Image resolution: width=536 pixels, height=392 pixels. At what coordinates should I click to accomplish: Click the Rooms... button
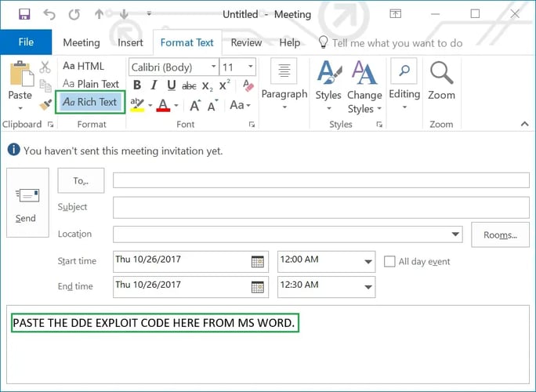(500, 234)
